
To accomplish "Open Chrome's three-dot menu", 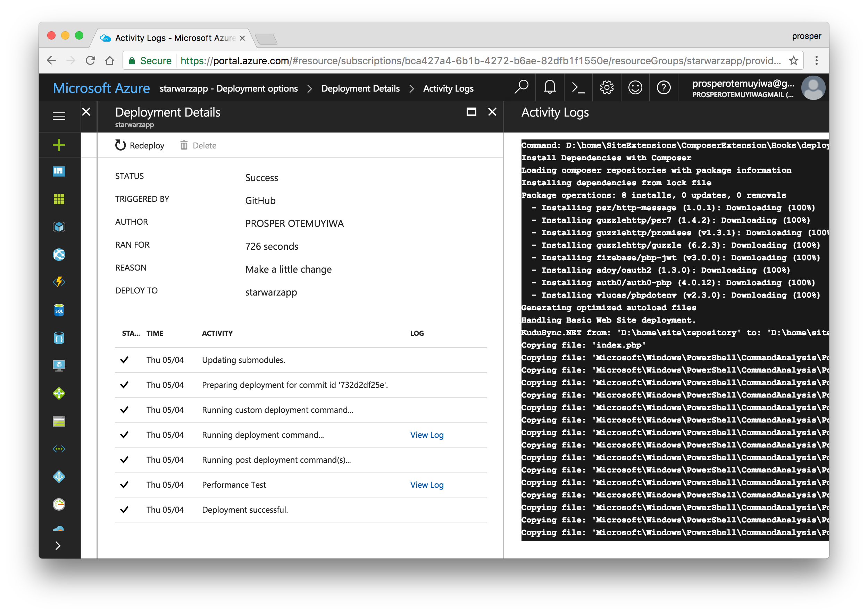I will tap(816, 60).
